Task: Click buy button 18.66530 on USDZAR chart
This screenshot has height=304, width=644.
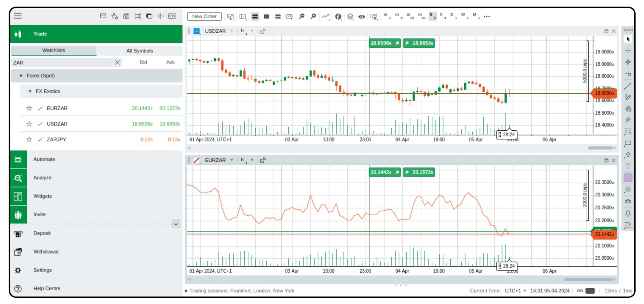Action: [x=419, y=43]
